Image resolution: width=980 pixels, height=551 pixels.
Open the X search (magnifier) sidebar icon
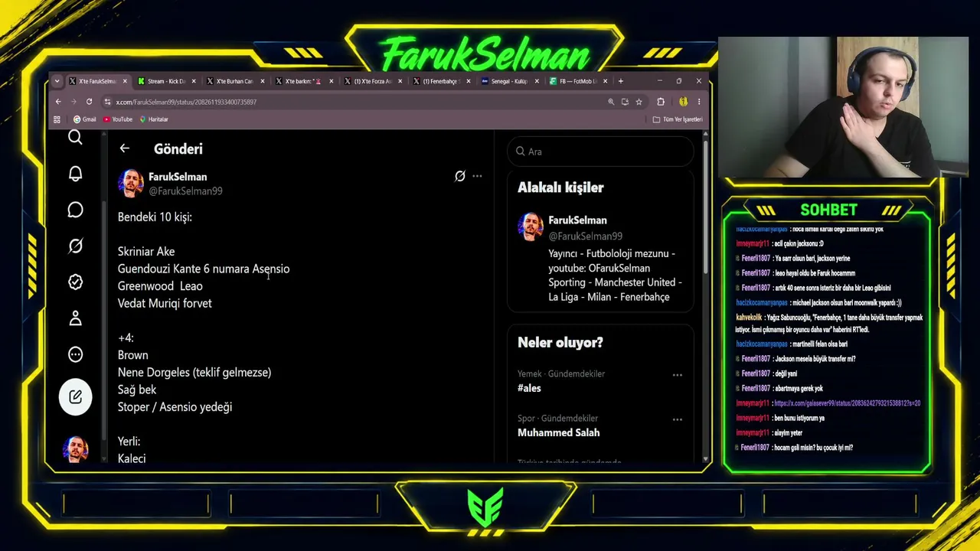click(x=75, y=138)
